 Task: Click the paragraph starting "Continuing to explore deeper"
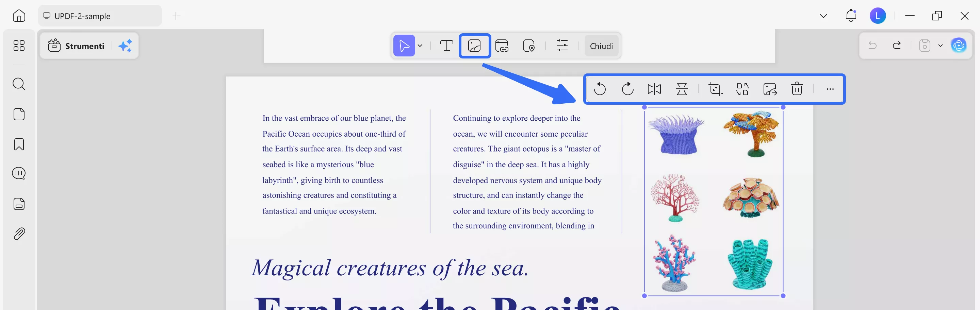coord(527,172)
